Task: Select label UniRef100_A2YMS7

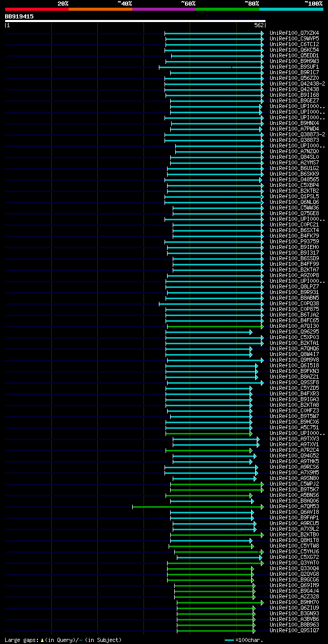Action: 294,162
